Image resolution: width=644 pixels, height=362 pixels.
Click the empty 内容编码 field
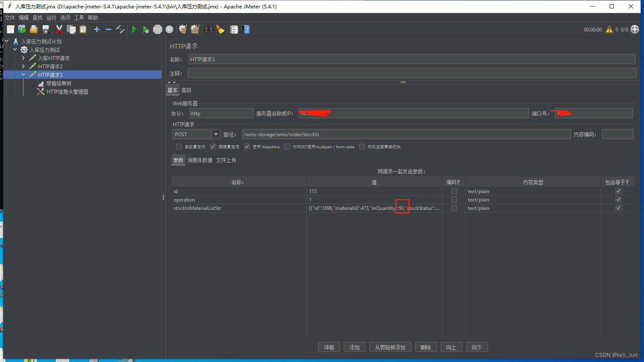[x=618, y=134]
